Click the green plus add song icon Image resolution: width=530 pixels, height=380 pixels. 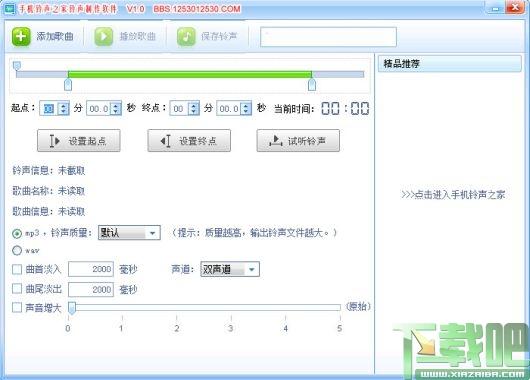(21, 36)
